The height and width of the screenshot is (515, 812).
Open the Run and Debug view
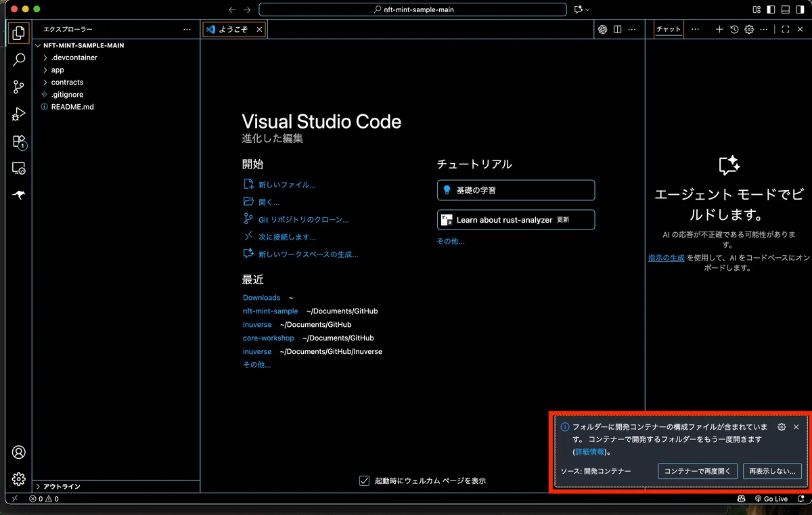(19, 114)
